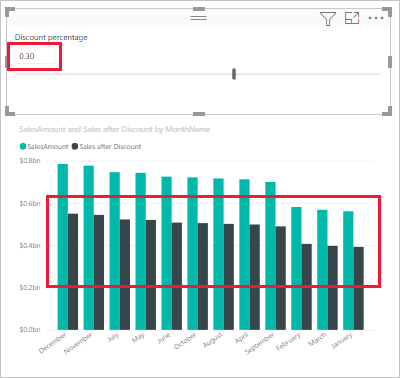Select January teal SalesAmount bar
The width and height of the screenshot is (400, 378).
click(x=349, y=270)
